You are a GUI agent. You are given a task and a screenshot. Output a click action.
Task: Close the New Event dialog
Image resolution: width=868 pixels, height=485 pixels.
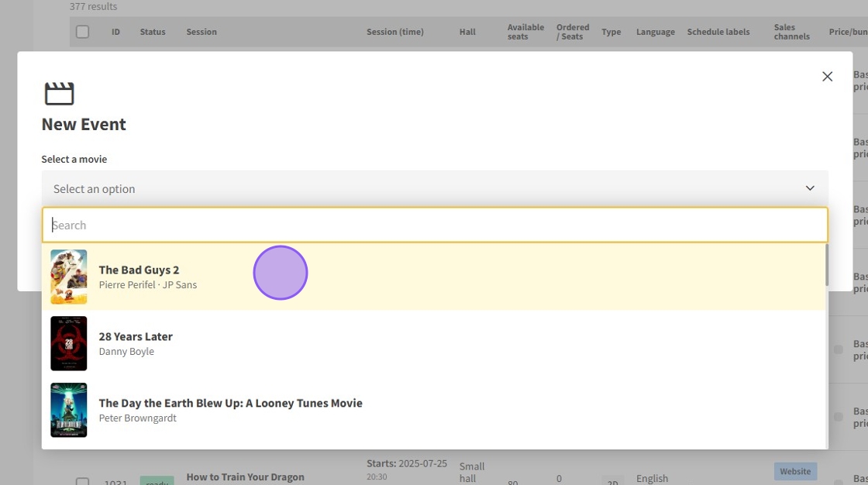pos(827,77)
